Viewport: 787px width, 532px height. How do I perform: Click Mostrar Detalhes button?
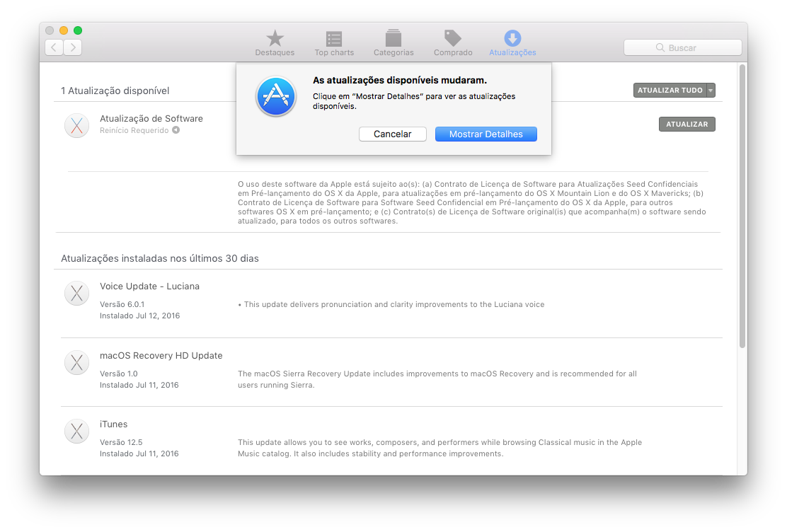point(486,134)
